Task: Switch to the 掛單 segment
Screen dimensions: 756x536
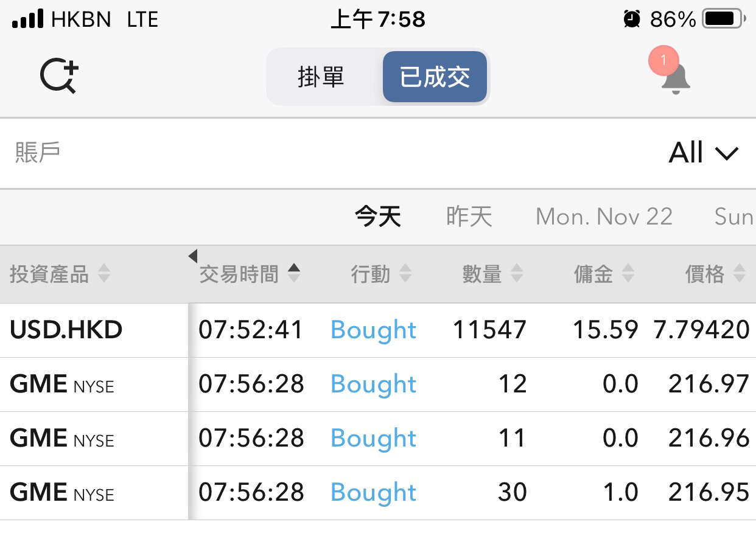Action: (x=321, y=77)
